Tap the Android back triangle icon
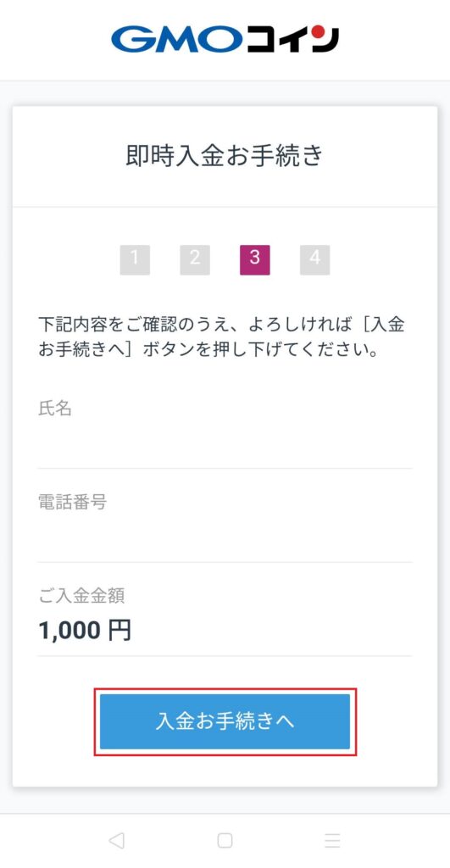 (116, 840)
